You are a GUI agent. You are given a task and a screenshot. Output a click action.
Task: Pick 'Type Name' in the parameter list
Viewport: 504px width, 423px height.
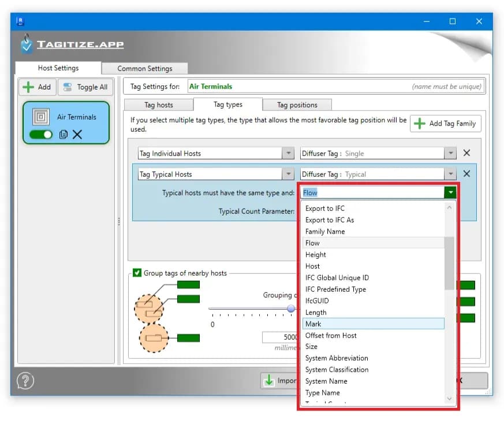point(374,393)
